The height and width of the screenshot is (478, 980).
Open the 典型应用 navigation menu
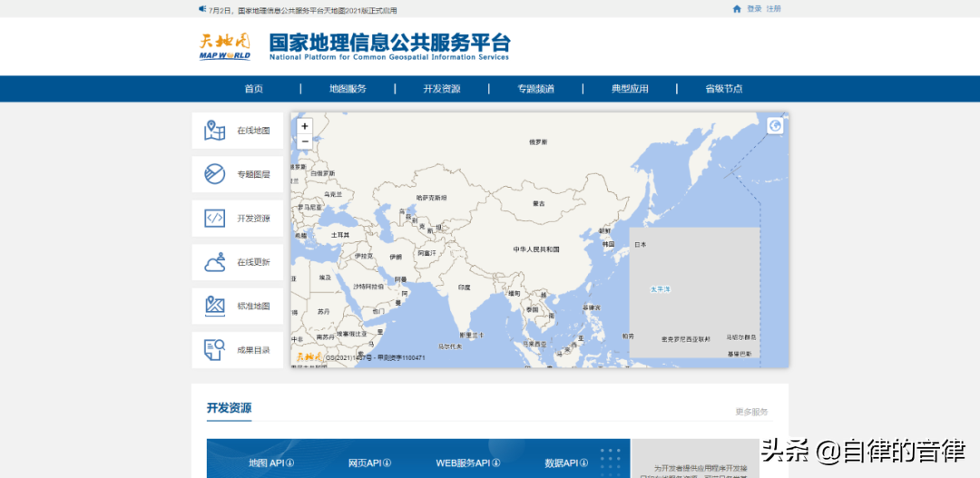[x=630, y=89]
